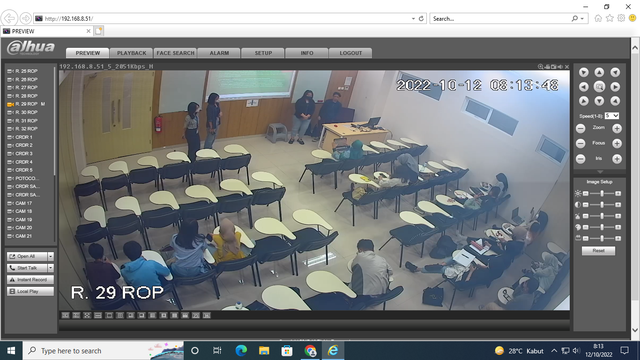Image resolution: width=640 pixels, height=360 pixels.
Task: Open Local Play
Action: [30, 291]
